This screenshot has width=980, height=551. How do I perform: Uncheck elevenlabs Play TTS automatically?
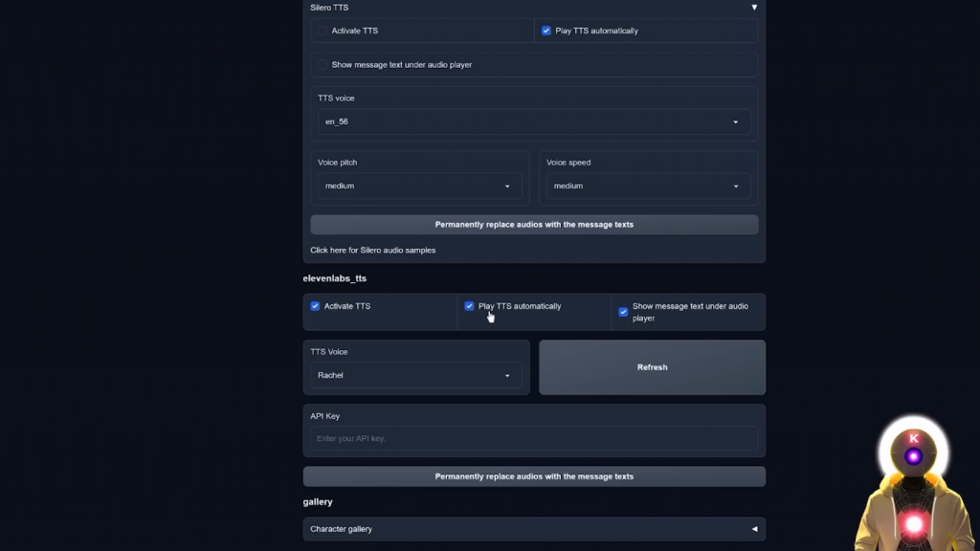point(469,306)
